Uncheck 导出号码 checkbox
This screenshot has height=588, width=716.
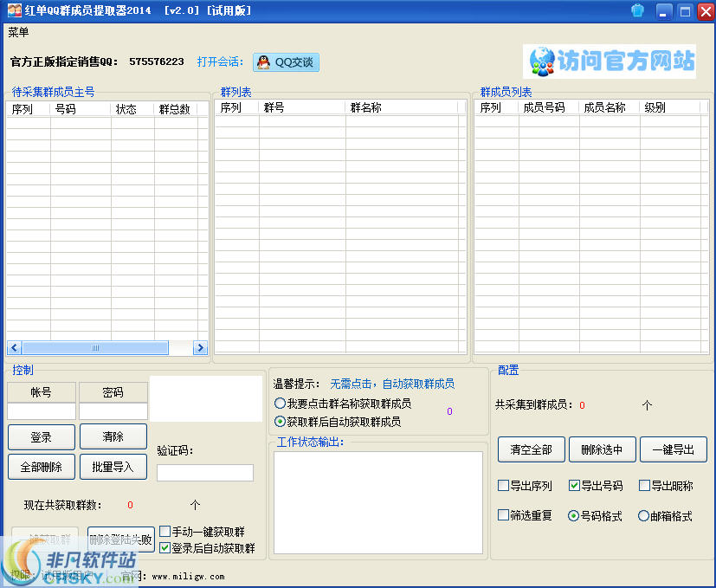[574, 485]
